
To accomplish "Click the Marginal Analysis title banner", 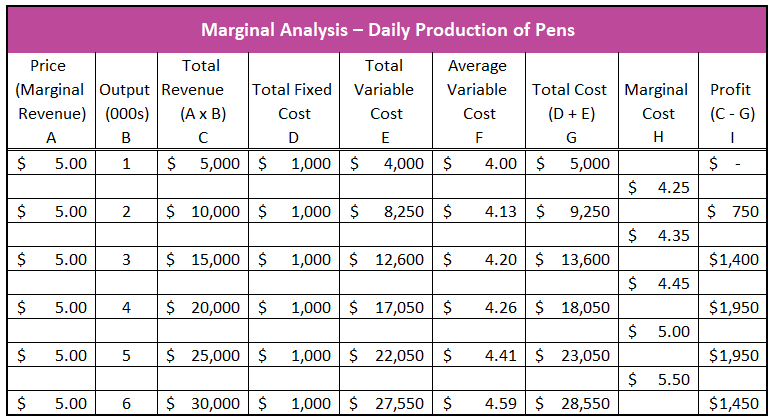I will (387, 30).
